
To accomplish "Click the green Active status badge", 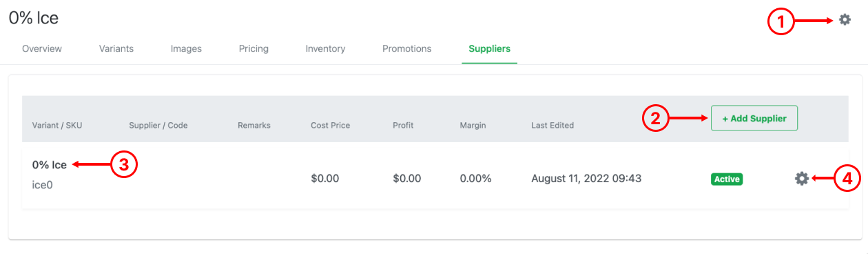I will tap(727, 179).
